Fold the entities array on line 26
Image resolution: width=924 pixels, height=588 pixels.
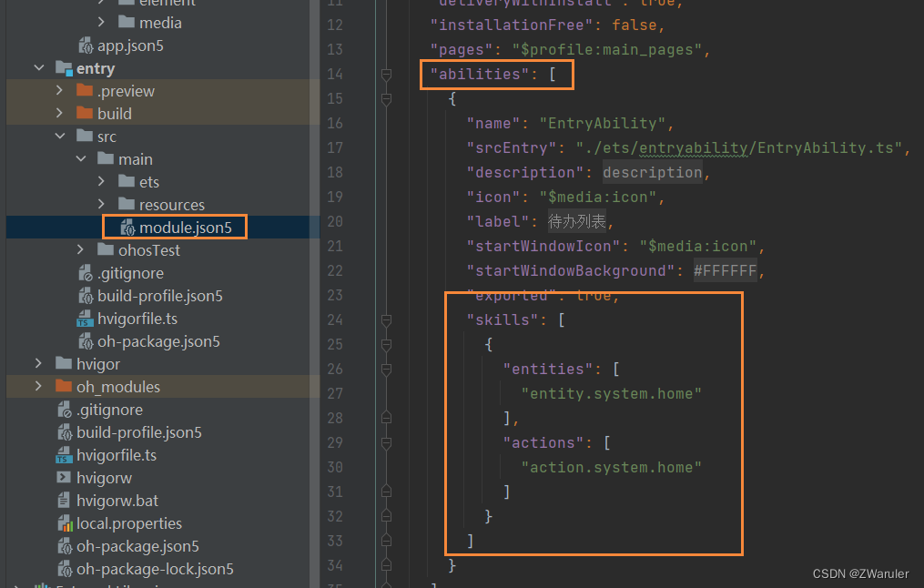387,370
